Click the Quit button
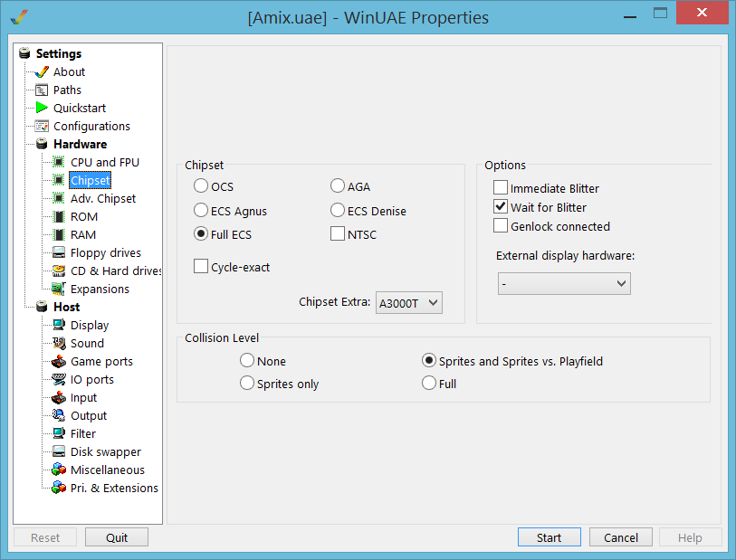The image size is (736, 560). 117,537
